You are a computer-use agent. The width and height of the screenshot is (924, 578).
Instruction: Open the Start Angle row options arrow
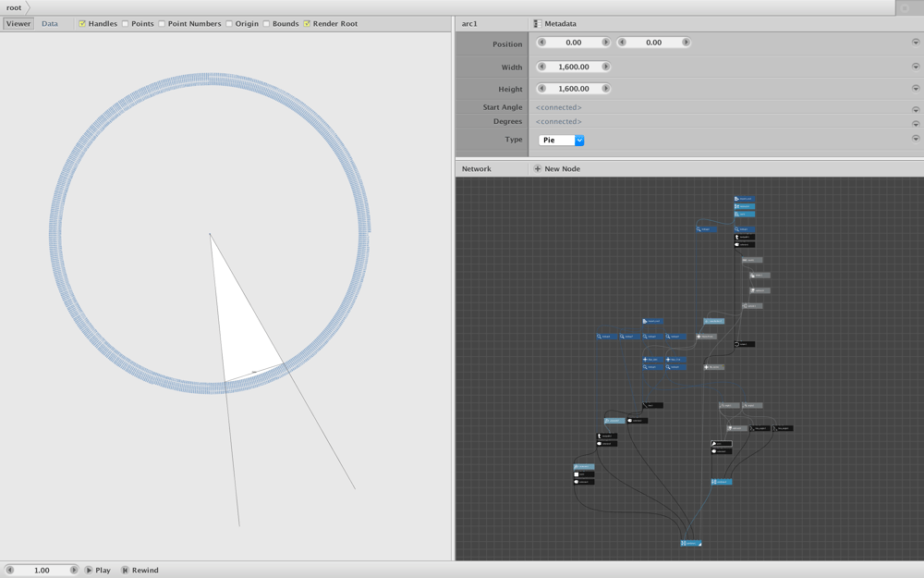click(x=916, y=110)
